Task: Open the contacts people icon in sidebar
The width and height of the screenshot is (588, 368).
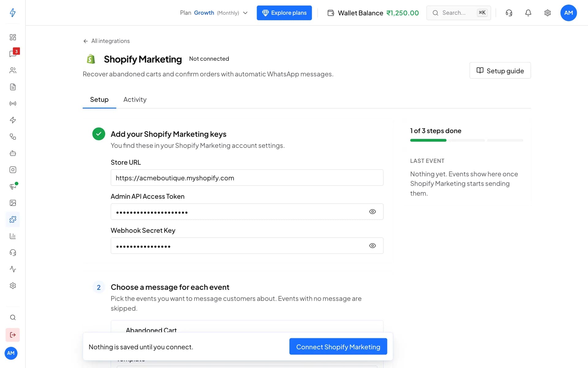Action: [x=13, y=70]
